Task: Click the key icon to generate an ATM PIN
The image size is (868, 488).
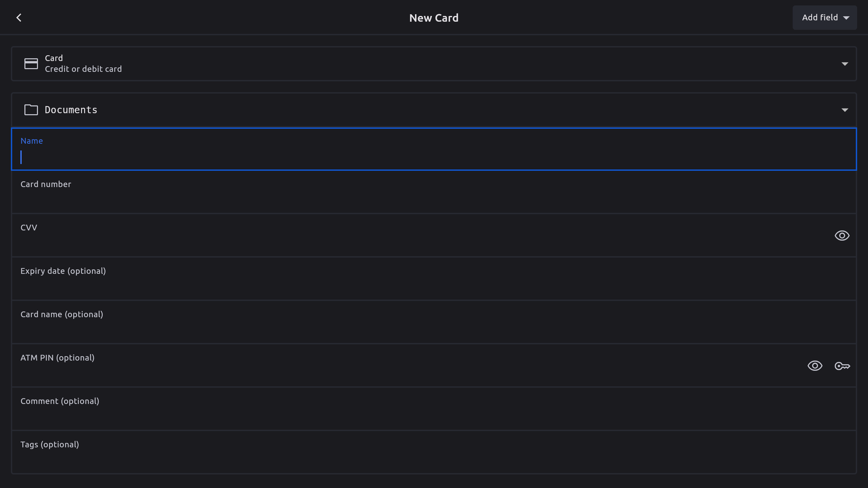Action: click(842, 366)
